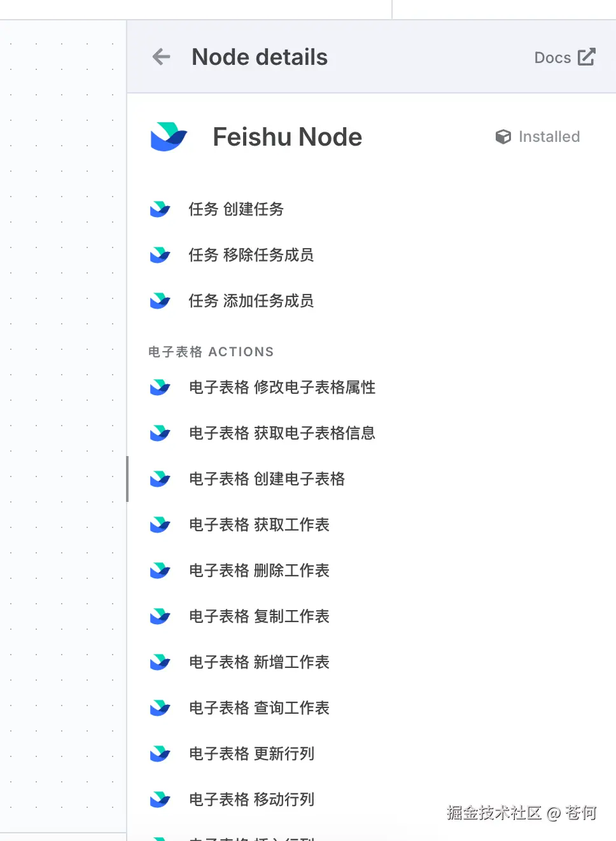616x841 pixels.
Task: Click the package icon beside Installed label
Action: [503, 136]
